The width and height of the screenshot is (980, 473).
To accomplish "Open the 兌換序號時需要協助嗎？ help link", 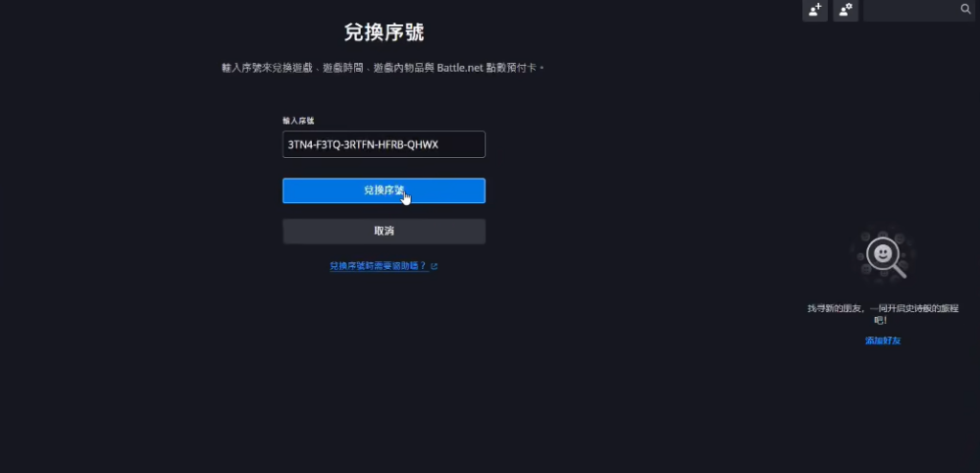I will click(x=379, y=266).
